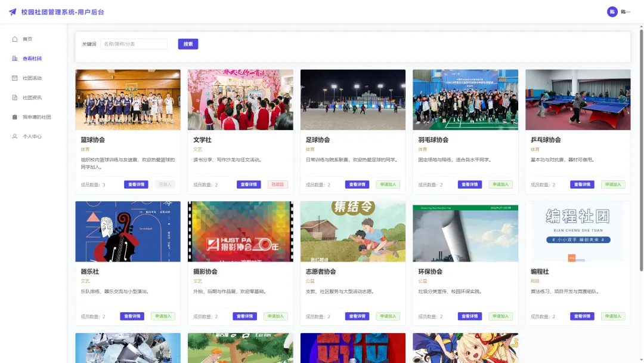Click the 编程社 card title
This screenshot has width=644, height=363.
pos(540,271)
